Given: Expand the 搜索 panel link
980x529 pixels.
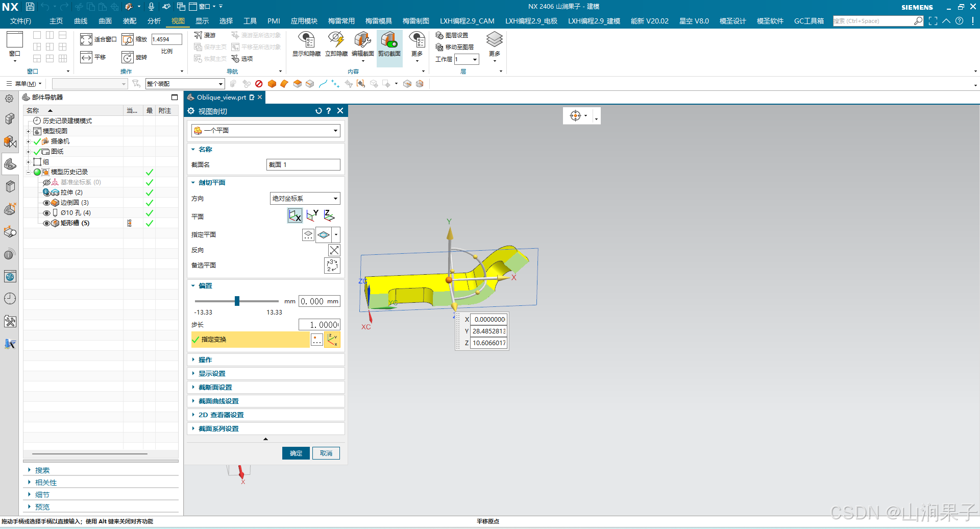Looking at the screenshot, I should click(42, 470).
